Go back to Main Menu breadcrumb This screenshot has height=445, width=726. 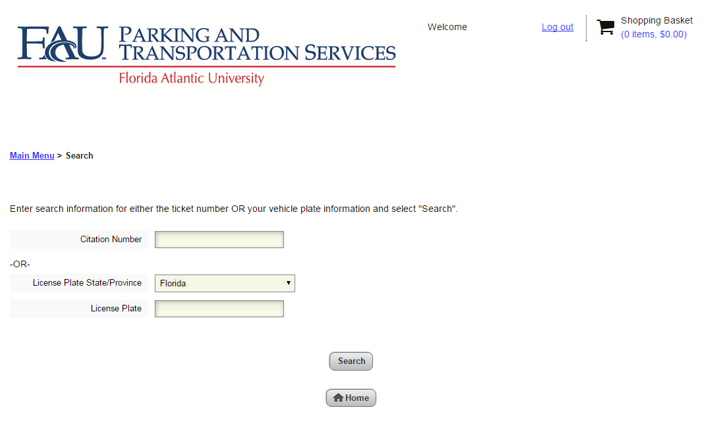tap(32, 156)
